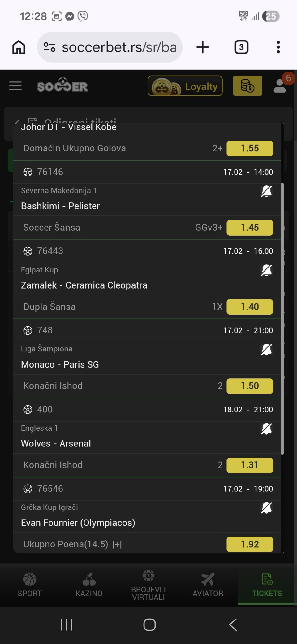Open the coins deposit icon

pyautogui.click(x=247, y=86)
